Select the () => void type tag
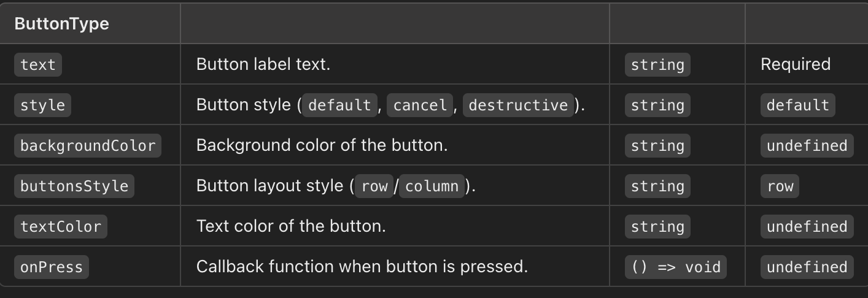The image size is (868, 298). coord(676,267)
